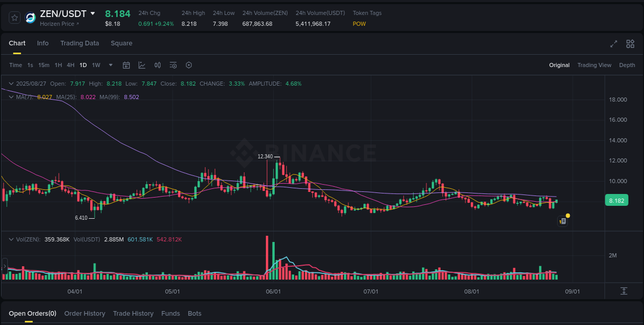Collapse the Vol(ZEN) volume panel chevron
Screen dimensions: 644x325
11,239
